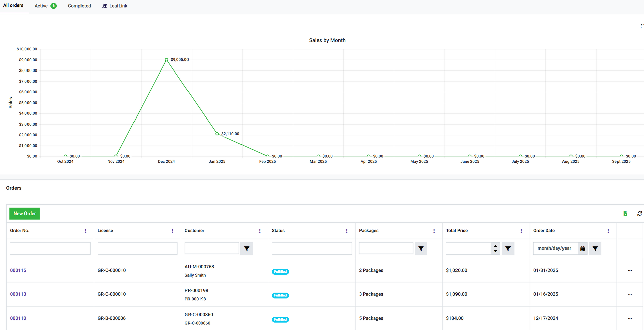Sort by Status column header
This screenshot has height=330, width=644.
(278, 231)
